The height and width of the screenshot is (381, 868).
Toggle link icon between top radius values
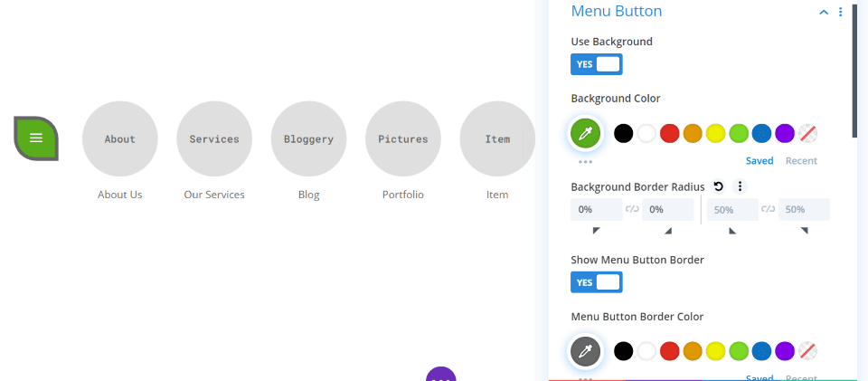click(x=632, y=209)
